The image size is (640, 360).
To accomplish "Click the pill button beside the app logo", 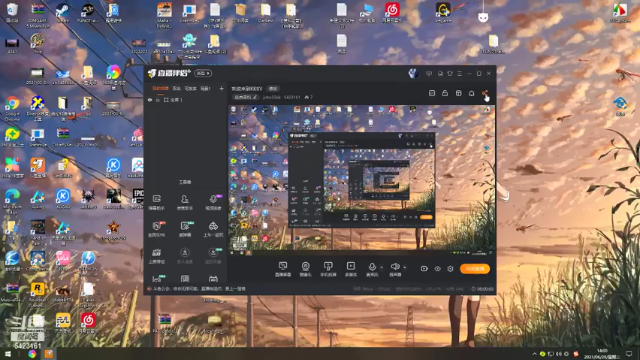I will 203,73.
